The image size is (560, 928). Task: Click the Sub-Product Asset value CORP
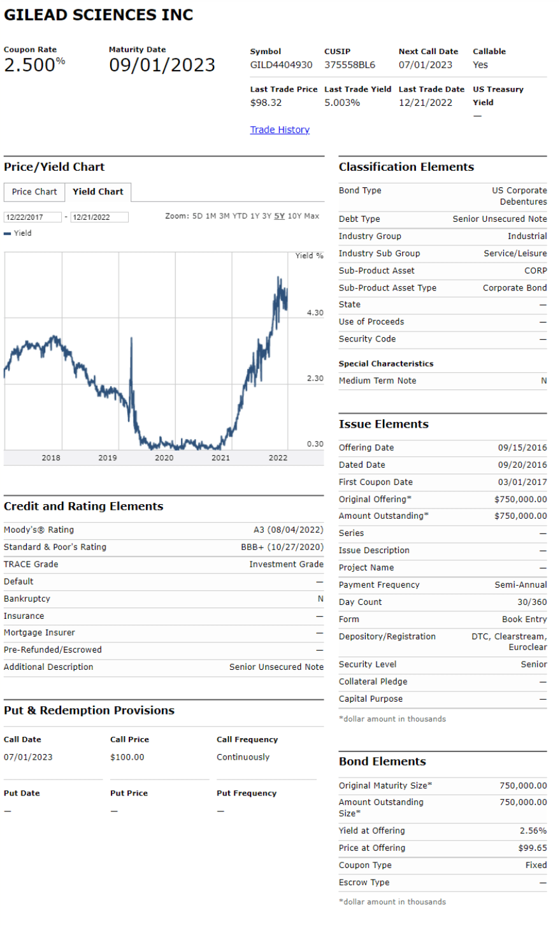click(x=536, y=271)
